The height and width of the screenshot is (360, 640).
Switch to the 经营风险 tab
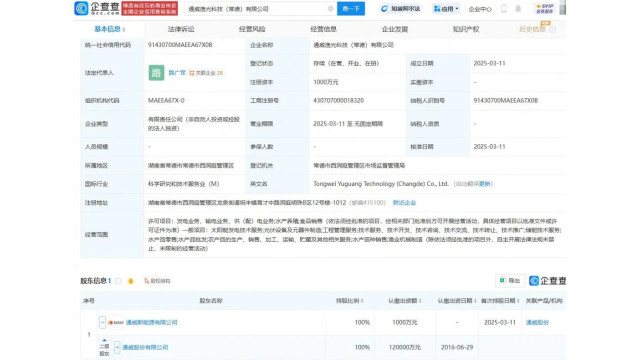point(252,29)
